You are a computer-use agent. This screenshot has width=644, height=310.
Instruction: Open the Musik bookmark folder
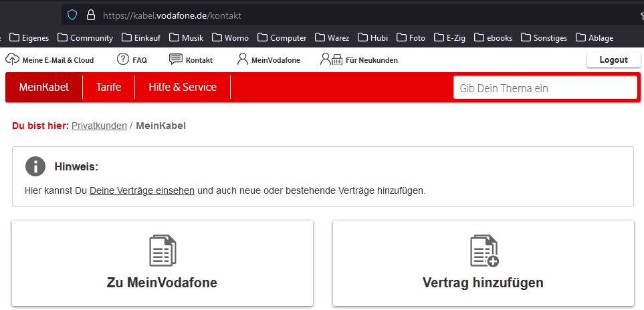coord(187,37)
